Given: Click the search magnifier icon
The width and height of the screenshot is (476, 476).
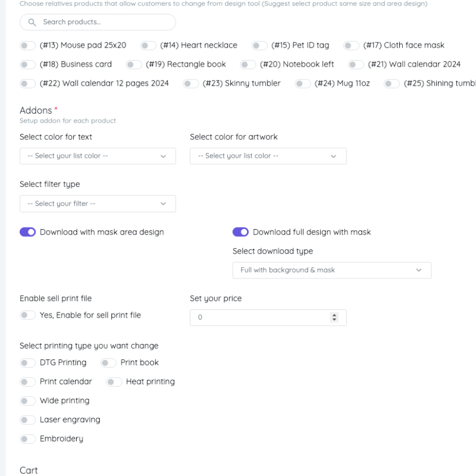Looking at the screenshot, I should 32,23.
